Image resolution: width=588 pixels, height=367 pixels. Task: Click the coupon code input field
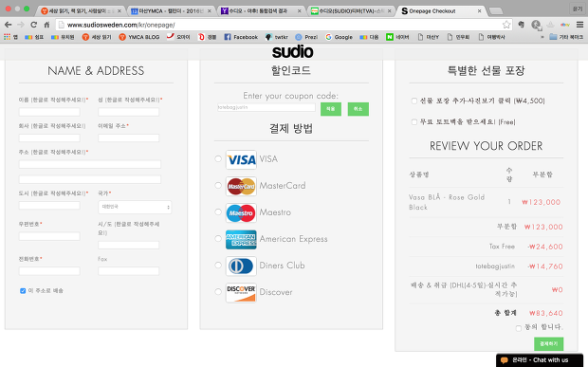(x=266, y=107)
